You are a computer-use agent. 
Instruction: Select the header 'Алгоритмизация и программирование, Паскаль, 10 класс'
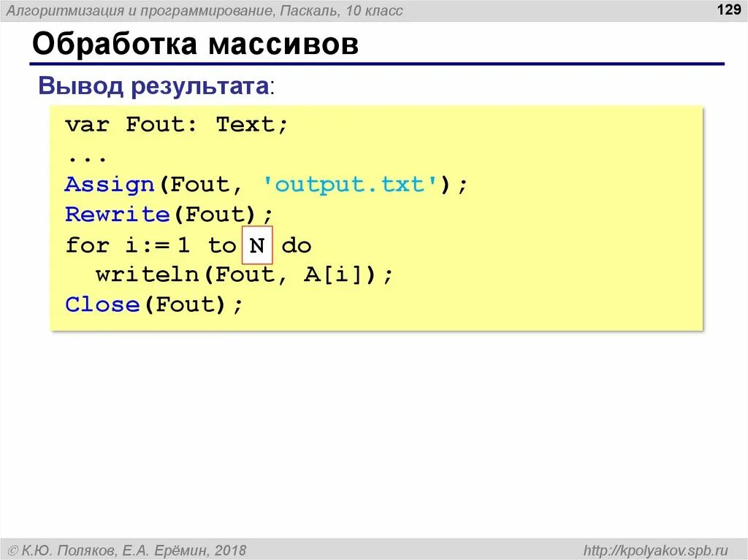pyautogui.click(x=205, y=10)
